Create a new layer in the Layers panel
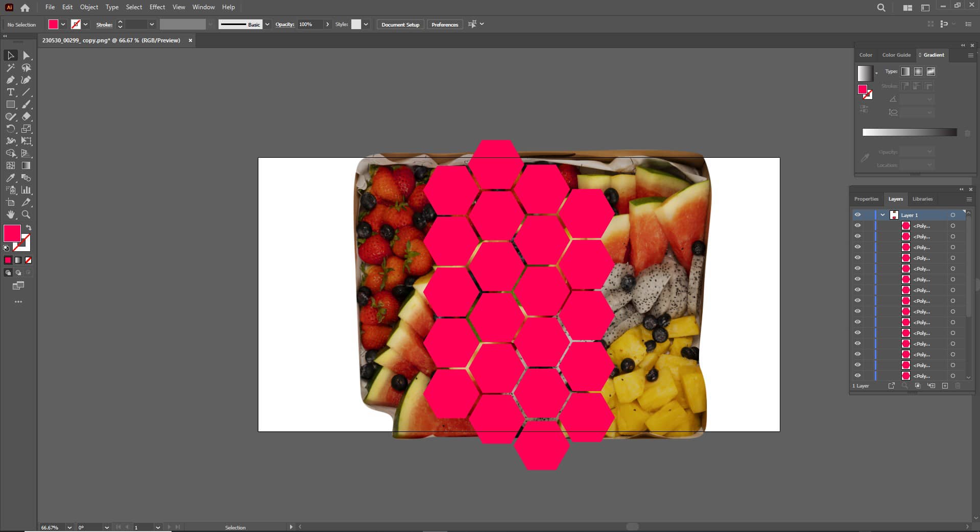The height and width of the screenshot is (532, 980). 945,386
